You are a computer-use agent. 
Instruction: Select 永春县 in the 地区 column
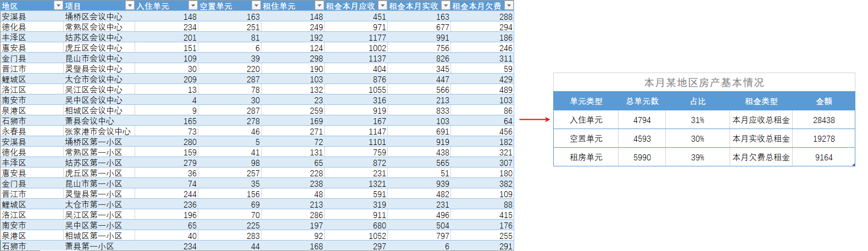tap(32, 131)
